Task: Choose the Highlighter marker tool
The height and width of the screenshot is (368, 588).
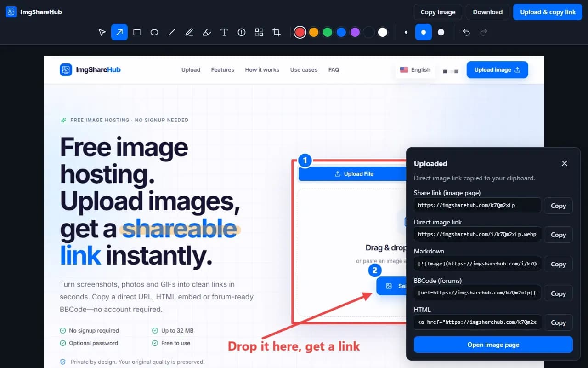Action: (207, 32)
